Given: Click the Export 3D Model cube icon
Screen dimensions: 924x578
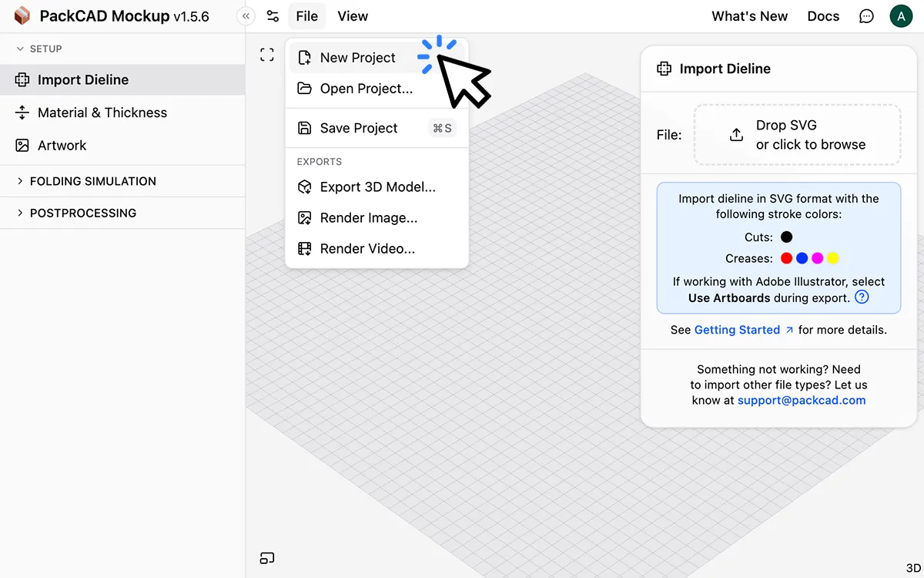Looking at the screenshot, I should (305, 187).
